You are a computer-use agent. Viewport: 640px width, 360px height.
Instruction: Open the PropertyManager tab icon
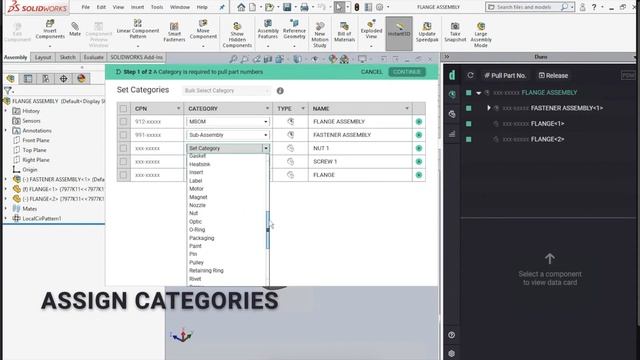click(x=28, y=78)
